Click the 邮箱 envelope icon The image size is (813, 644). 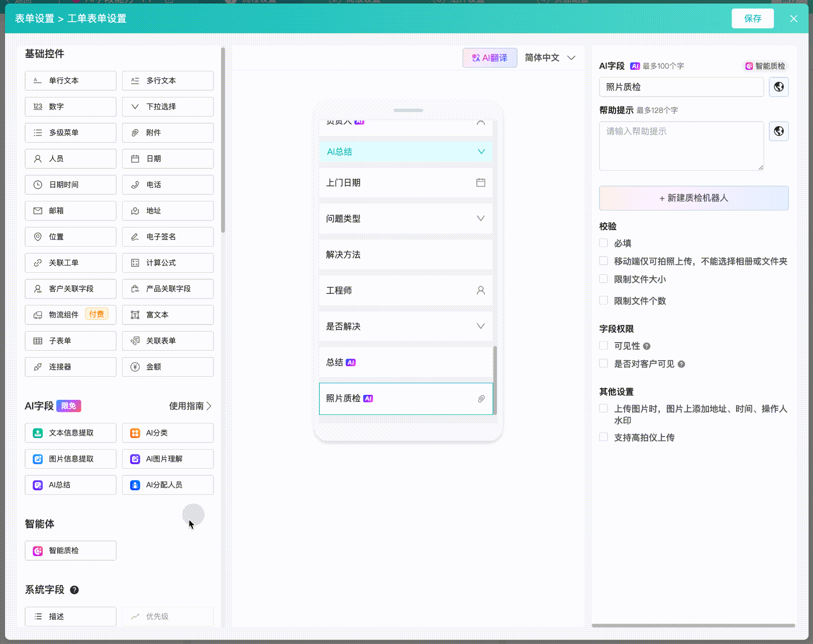pyautogui.click(x=38, y=211)
